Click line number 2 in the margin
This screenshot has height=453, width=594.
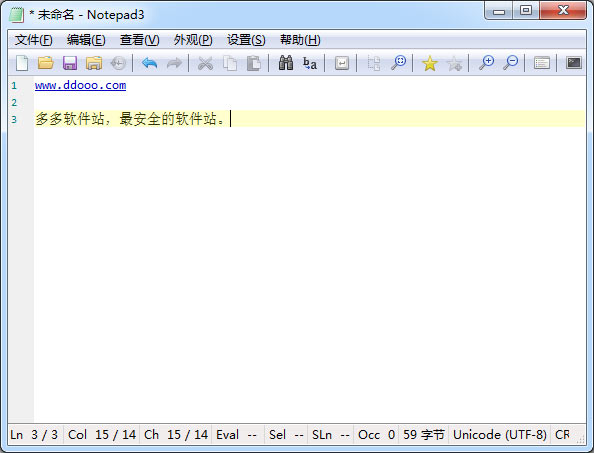point(14,102)
